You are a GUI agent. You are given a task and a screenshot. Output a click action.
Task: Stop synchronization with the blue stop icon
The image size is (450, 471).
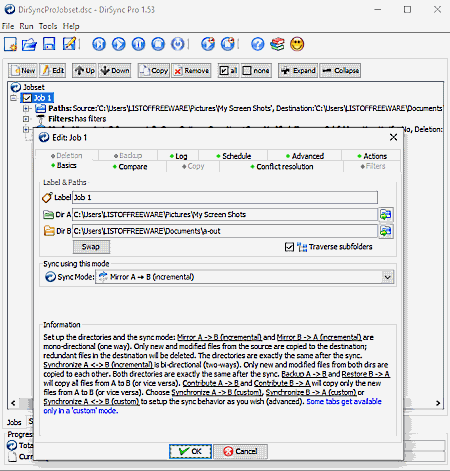point(158,44)
